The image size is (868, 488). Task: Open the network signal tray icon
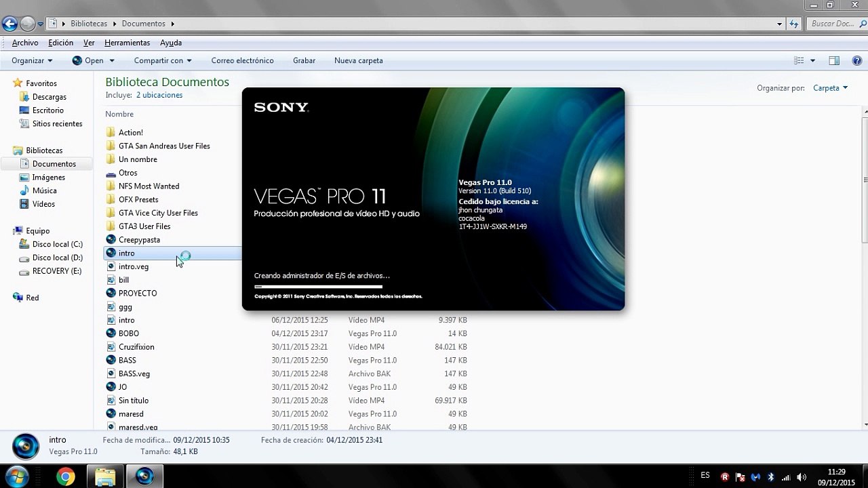[787, 476]
